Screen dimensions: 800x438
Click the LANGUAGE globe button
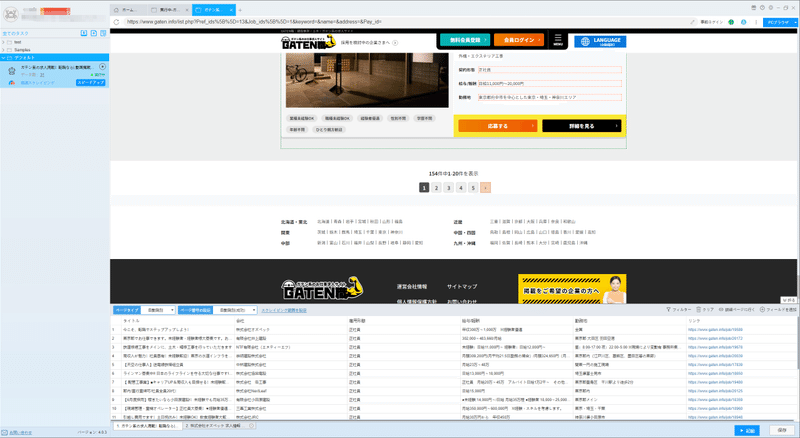(600, 41)
